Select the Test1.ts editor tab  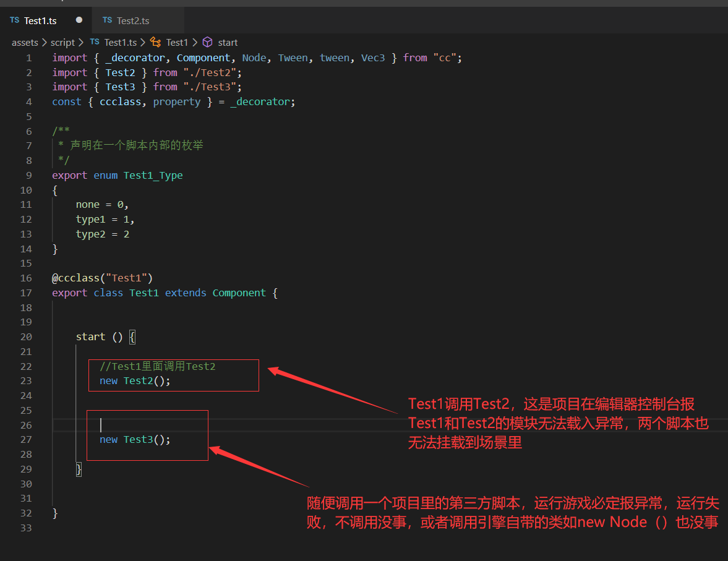click(x=40, y=20)
